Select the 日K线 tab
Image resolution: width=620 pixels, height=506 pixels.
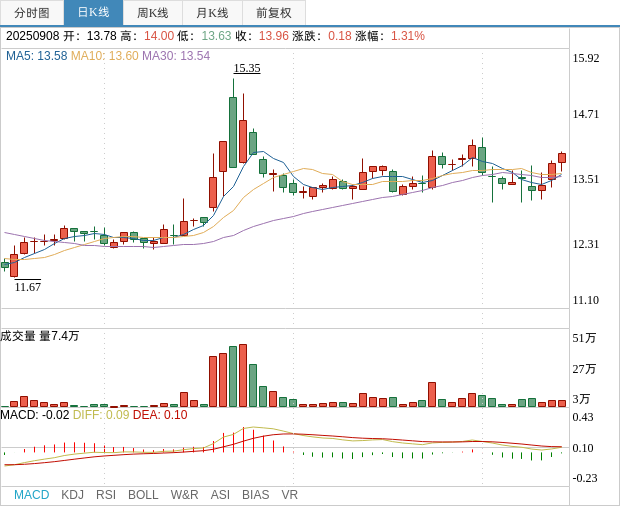[x=93, y=13]
